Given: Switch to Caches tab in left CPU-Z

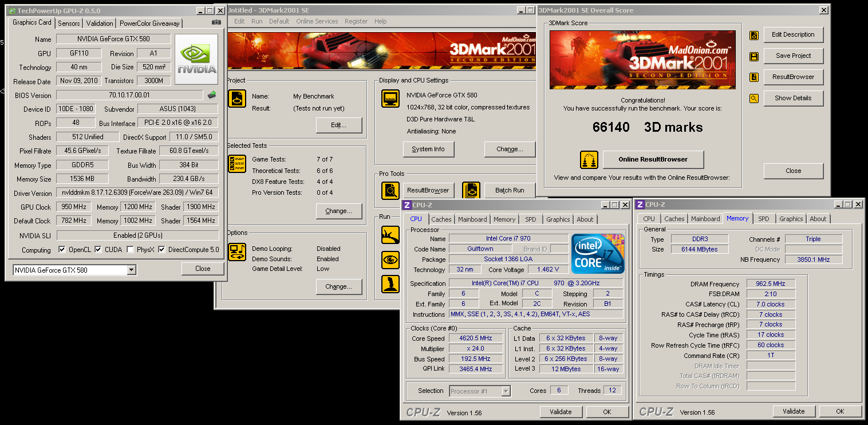Looking at the screenshot, I should [441, 219].
